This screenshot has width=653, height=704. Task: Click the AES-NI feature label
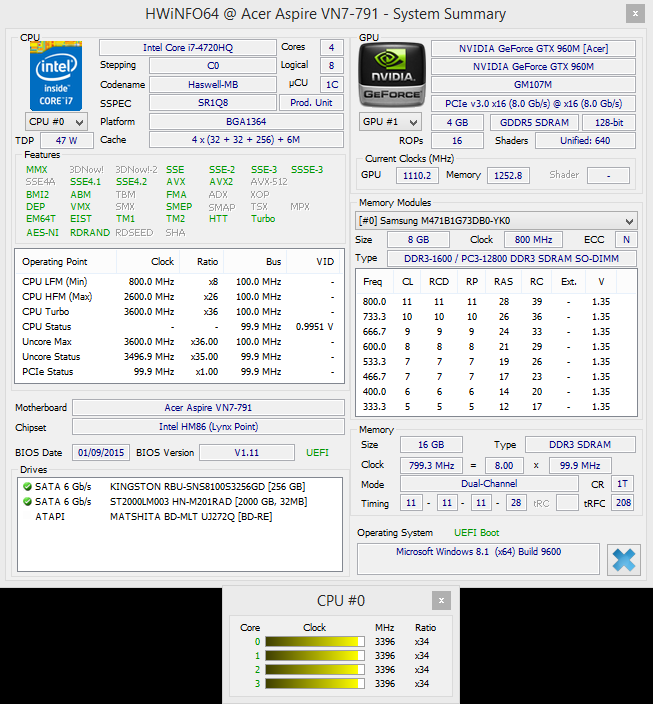(43, 233)
